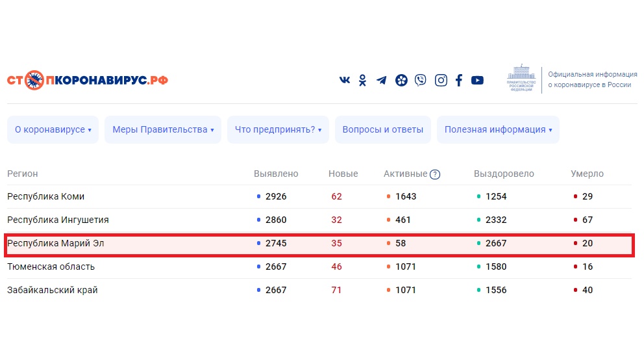This screenshot has height=364, width=644.
Task: Click the СТОПКОРОНАВИРУС.РФ site logo
Action: (x=88, y=81)
